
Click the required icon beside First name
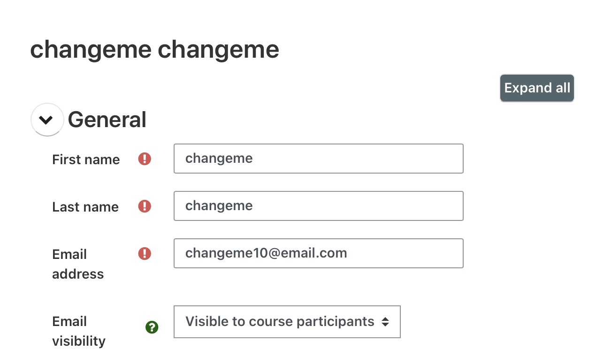145,159
